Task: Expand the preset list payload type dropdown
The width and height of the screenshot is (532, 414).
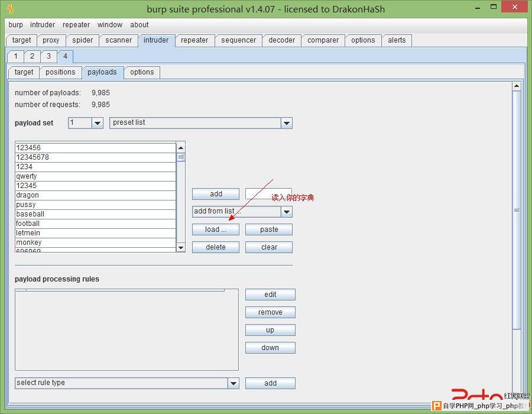Action: [x=287, y=123]
